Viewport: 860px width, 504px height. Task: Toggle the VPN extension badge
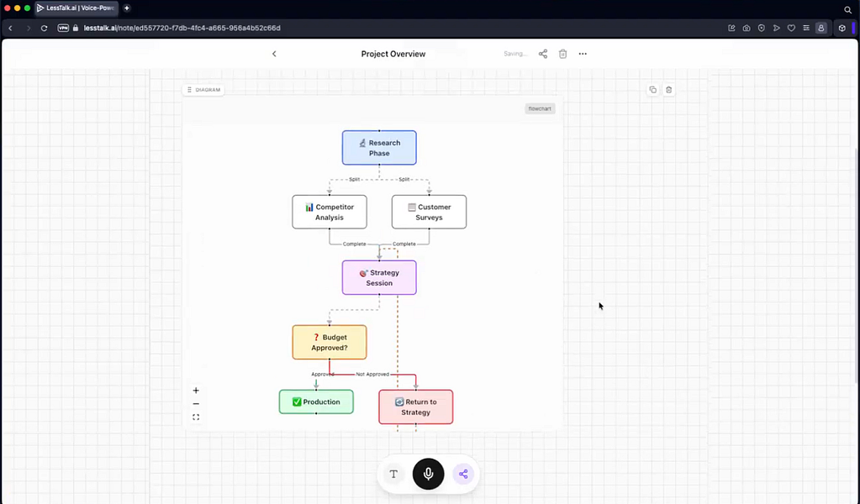63,28
